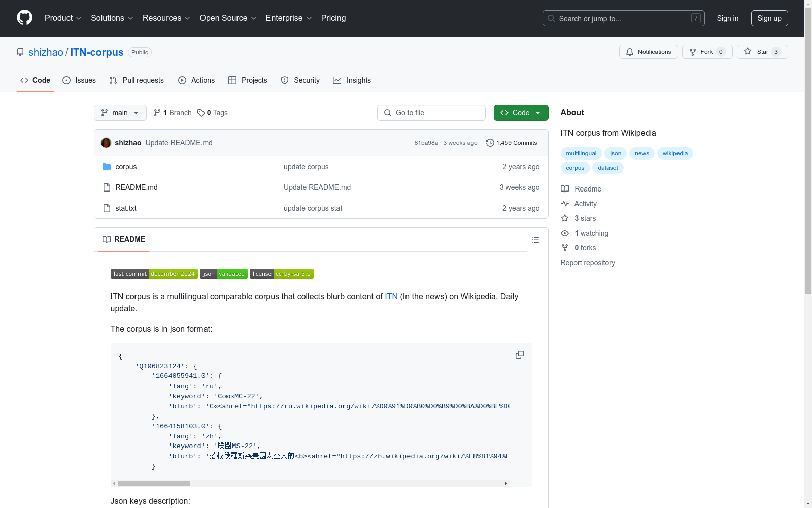812x508 pixels.
Task: Open shizhao user profile link
Action: pyautogui.click(x=46, y=52)
